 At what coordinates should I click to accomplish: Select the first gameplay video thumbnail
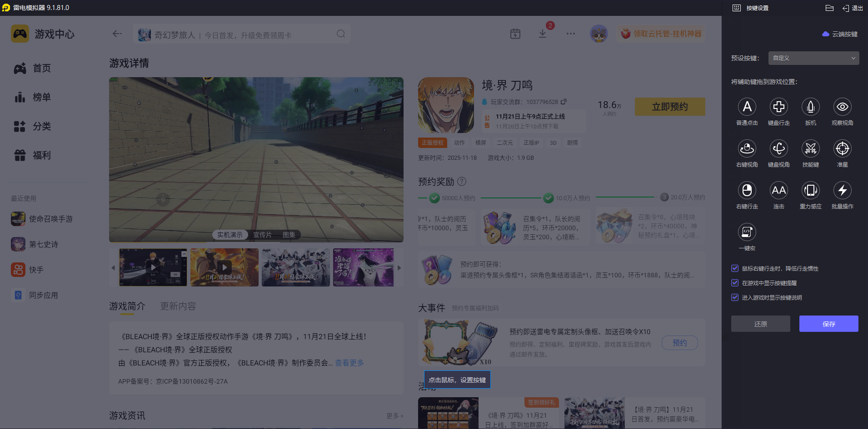pyautogui.click(x=153, y=267)
